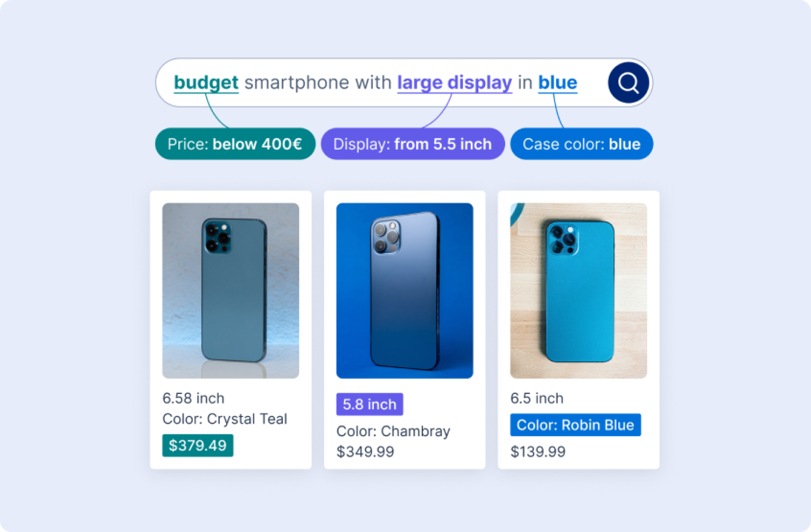Click the highlighted '5.8 inch' badge
Image resolution: width=811 pixels, height=532 pixels.
coord(370,404)
